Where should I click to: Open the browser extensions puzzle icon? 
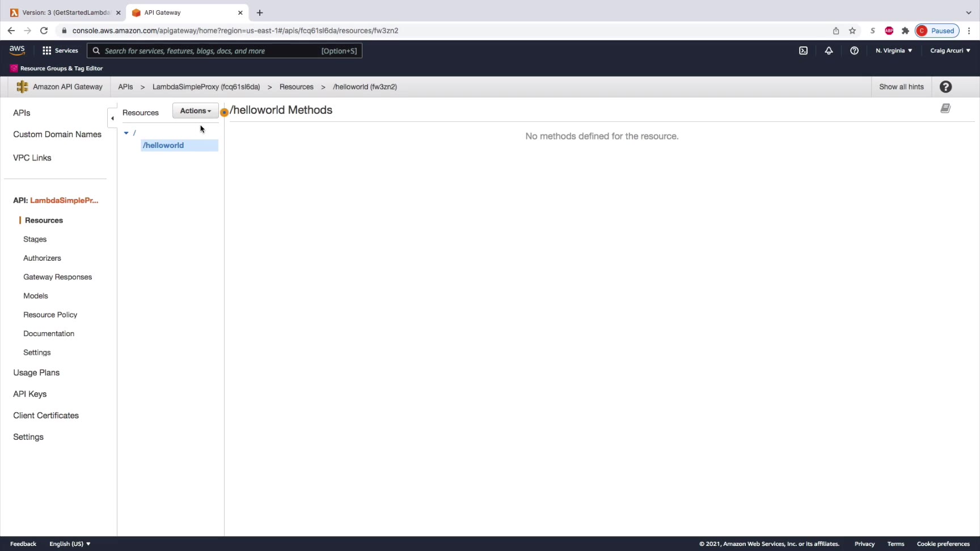point(905,31)
